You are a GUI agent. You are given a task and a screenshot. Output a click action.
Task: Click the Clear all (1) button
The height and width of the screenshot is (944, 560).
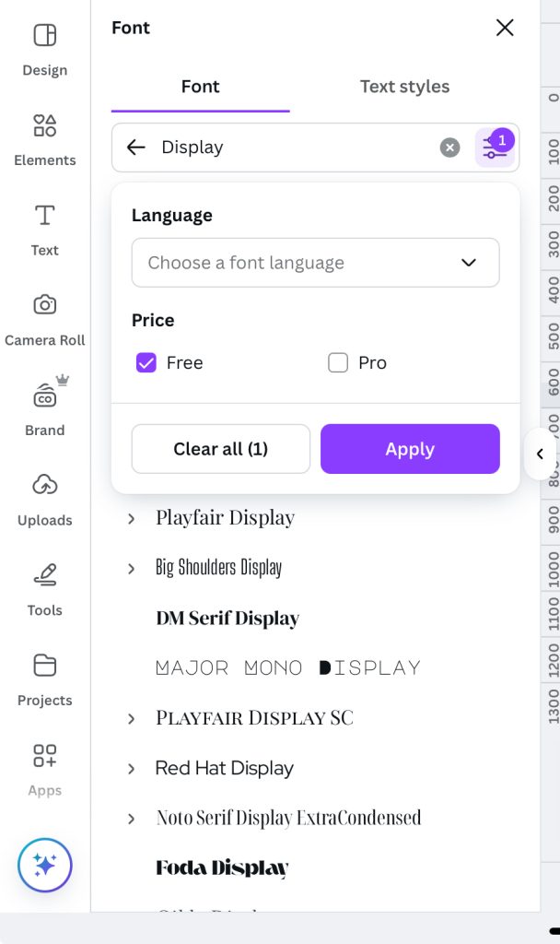click(x=220, y=449)
